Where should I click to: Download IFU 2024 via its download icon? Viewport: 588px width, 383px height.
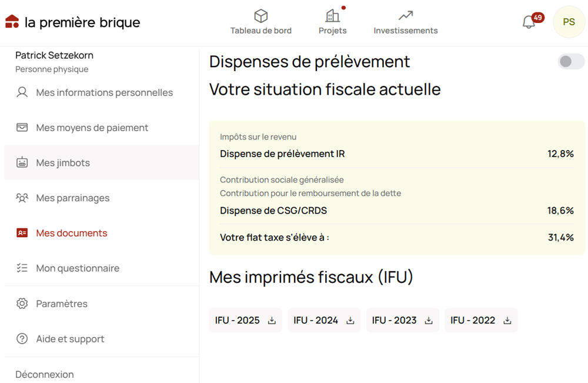350,321
